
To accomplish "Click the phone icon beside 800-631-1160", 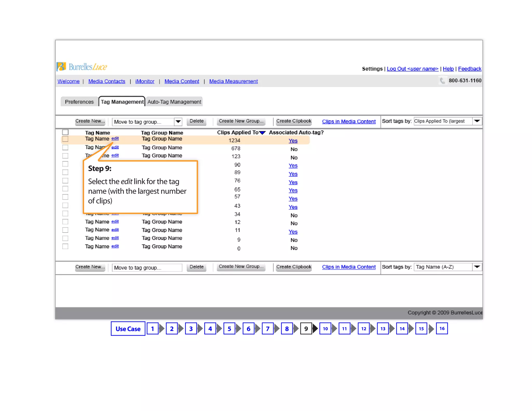I will tap(442, 81).
